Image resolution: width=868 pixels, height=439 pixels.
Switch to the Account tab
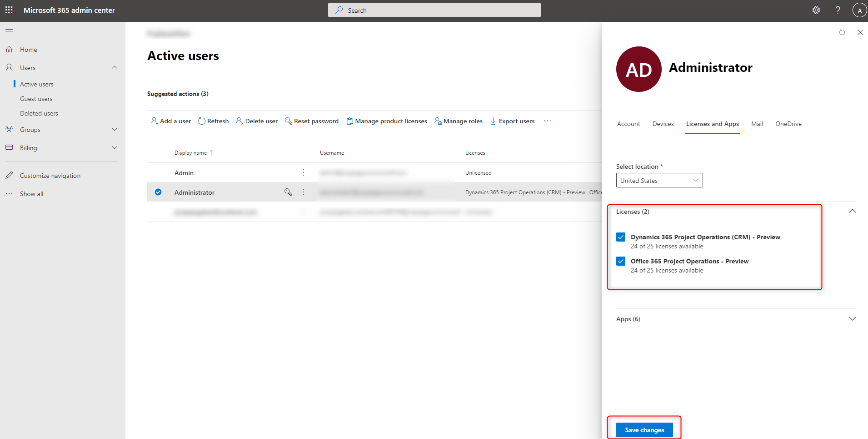pyautogui.click(x=629, y=124)
